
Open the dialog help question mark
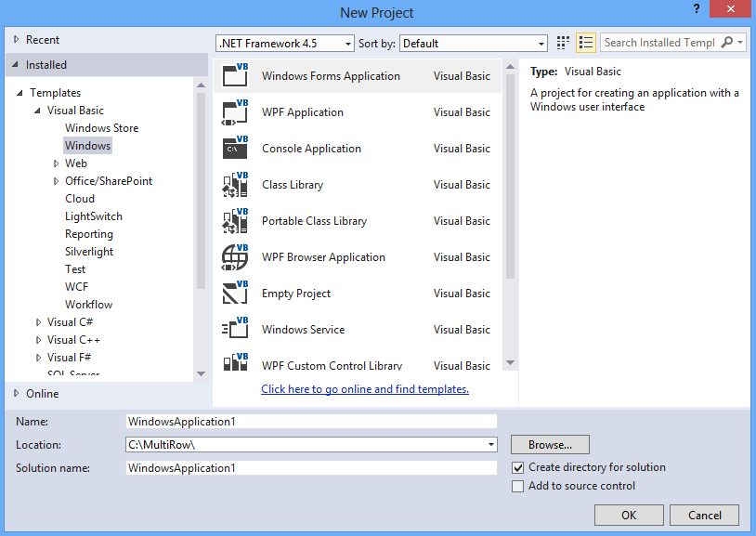tap(697, 8)
